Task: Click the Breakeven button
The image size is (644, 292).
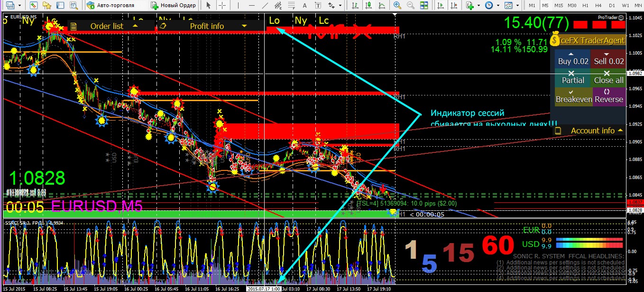Action: (573, 97)
